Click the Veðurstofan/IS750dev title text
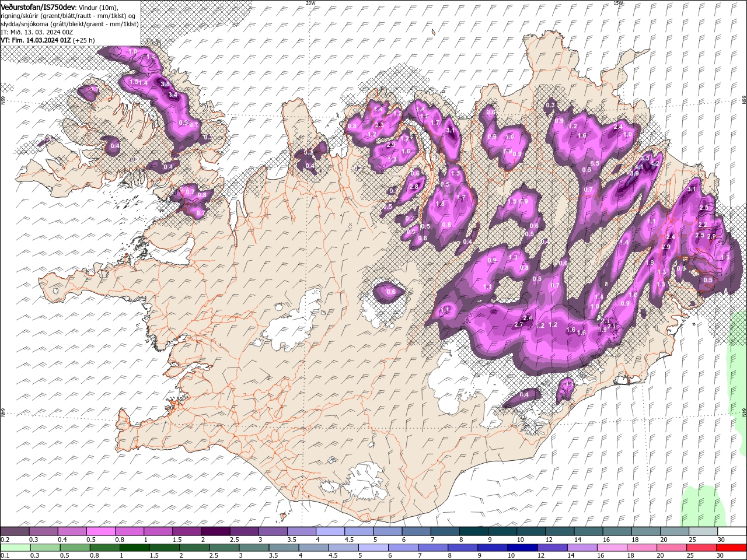Image resolution: width=747 pixels, height=560 pixels. [38, 6]
